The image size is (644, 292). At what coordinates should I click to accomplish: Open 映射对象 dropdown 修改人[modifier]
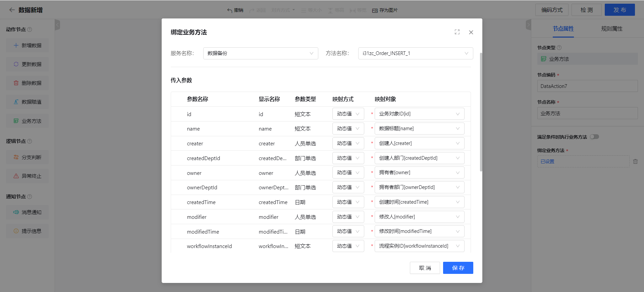419,217
